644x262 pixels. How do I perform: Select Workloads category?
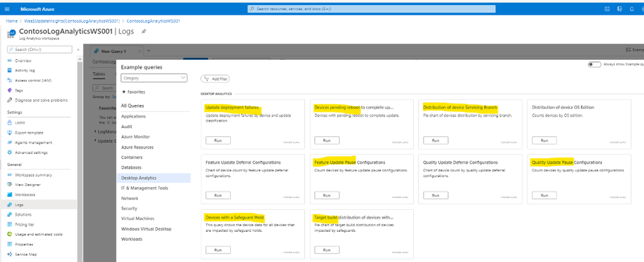(132, 239)
